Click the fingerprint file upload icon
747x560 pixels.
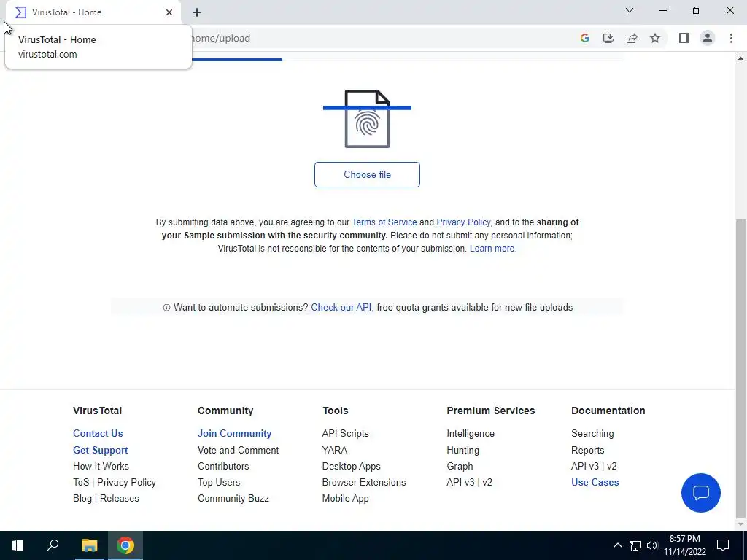pos(368,119)
